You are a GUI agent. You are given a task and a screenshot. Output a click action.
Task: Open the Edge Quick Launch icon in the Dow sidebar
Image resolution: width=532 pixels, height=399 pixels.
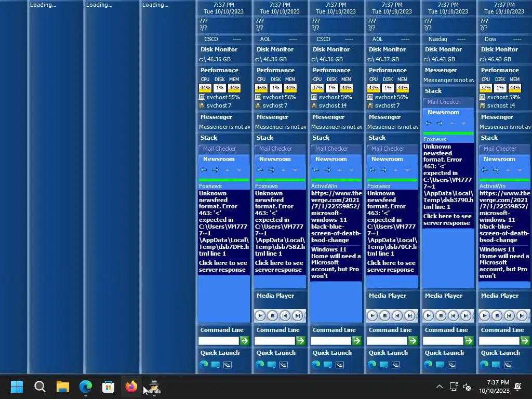point(484,364)
